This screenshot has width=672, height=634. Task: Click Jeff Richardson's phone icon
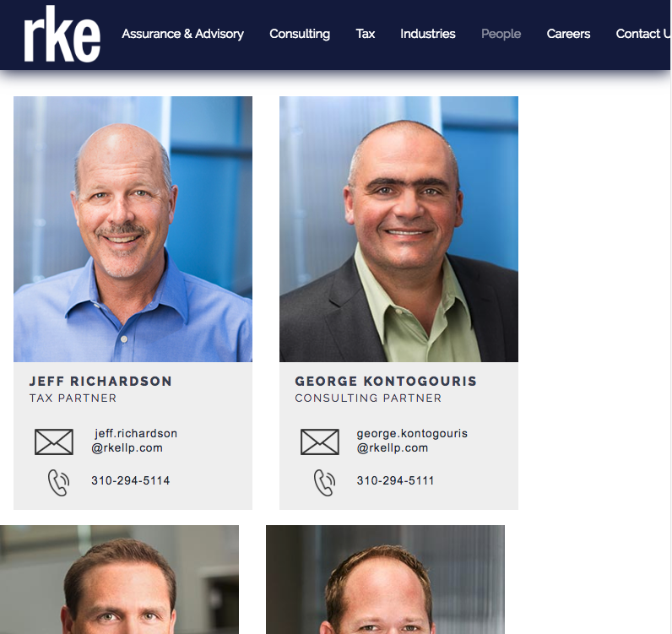tap(58, 483)
